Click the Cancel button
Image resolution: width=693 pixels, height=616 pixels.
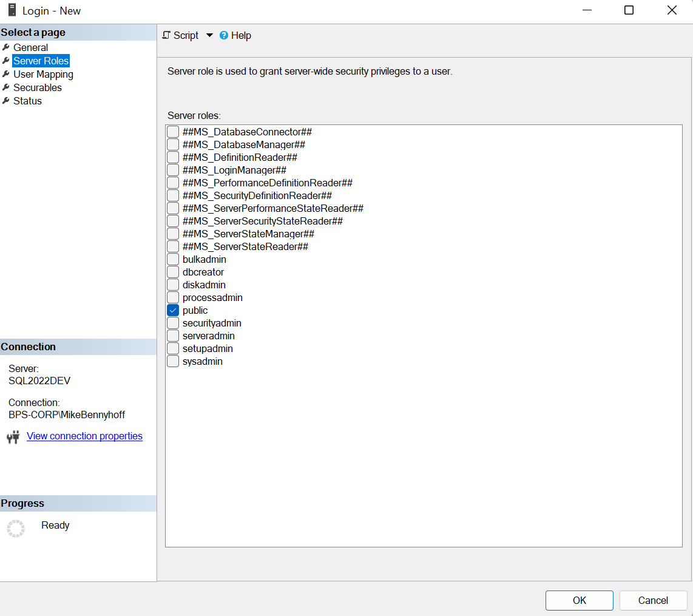click(x=653, y=600)
